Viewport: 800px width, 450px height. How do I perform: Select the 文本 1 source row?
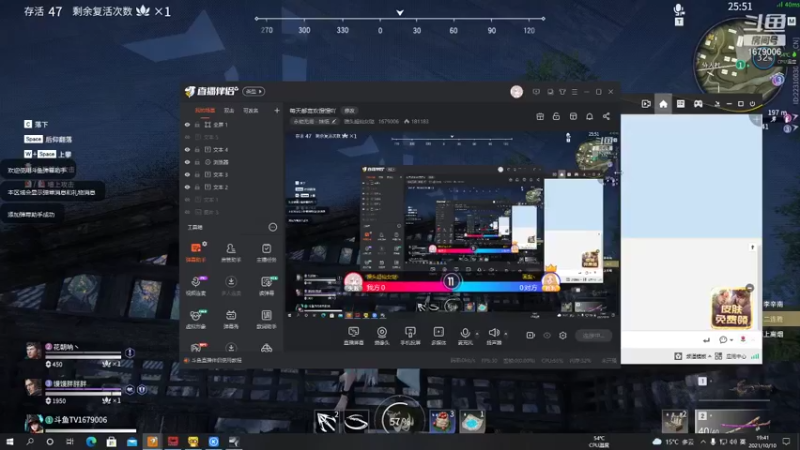[x=233, y=199]
